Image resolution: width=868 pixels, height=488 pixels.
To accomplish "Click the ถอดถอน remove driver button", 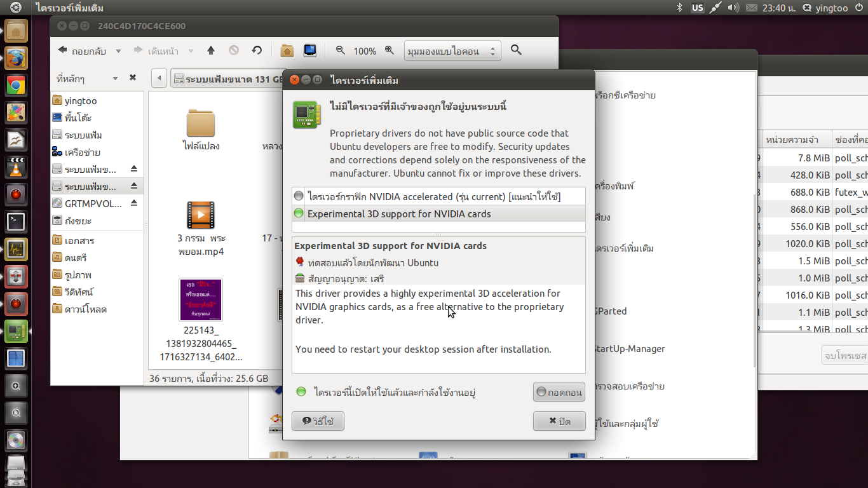I will coord(559,392).
